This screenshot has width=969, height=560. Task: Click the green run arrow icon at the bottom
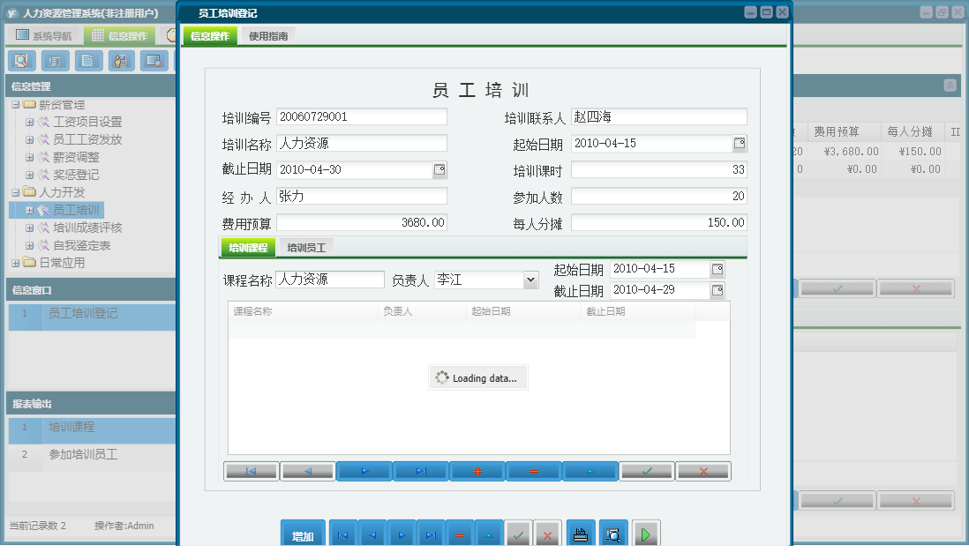point(645,533)
